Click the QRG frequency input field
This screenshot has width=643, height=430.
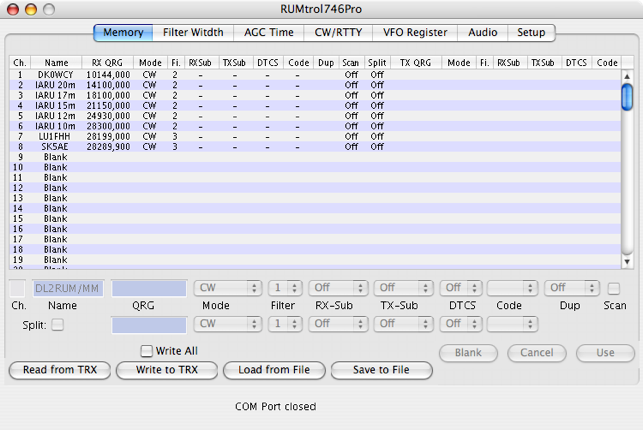click(x=149, y=288)
